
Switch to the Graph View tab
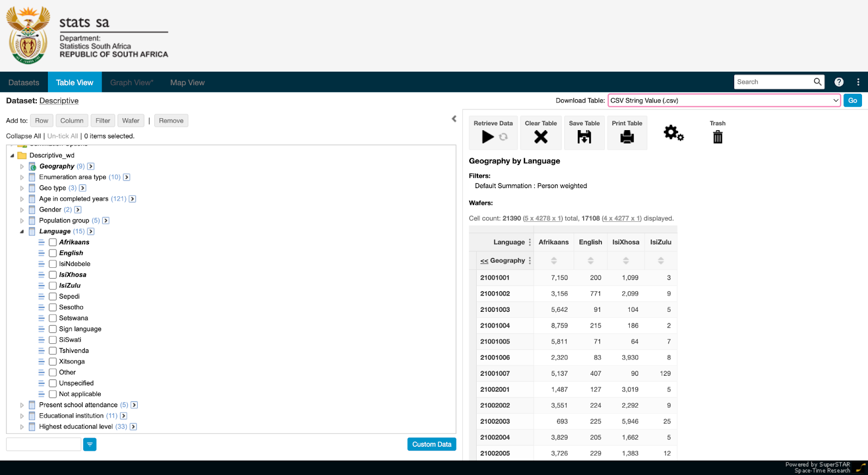pos(132,82)
